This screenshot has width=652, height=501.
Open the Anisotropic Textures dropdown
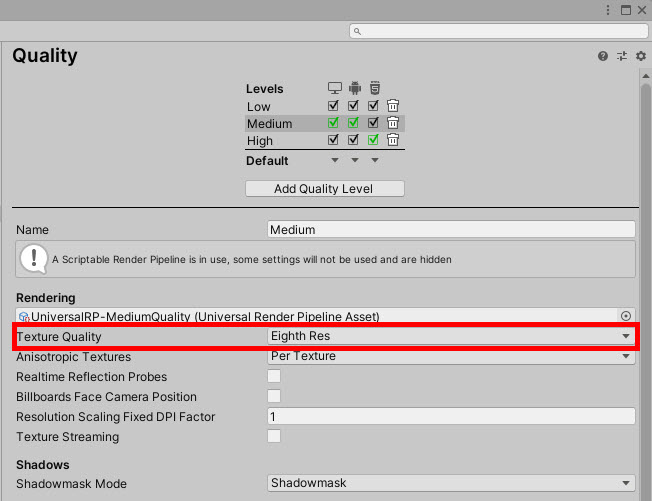tap(451, 356)
